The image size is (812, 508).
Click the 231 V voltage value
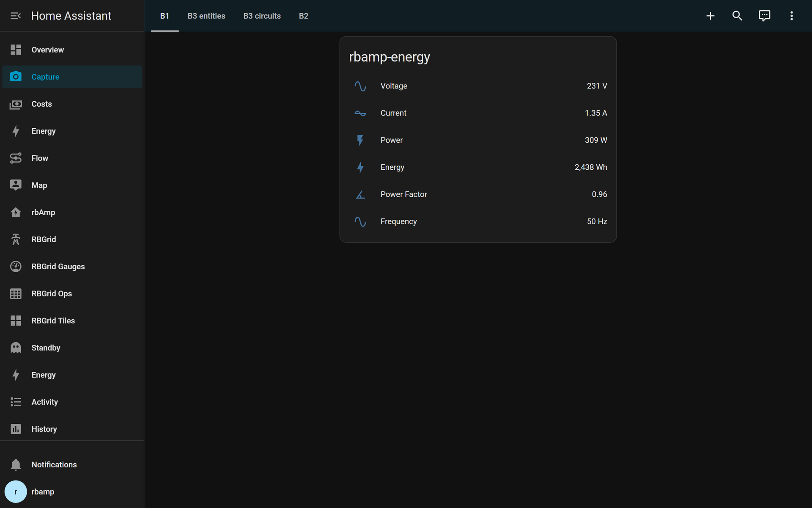click(x=597, y=86)
